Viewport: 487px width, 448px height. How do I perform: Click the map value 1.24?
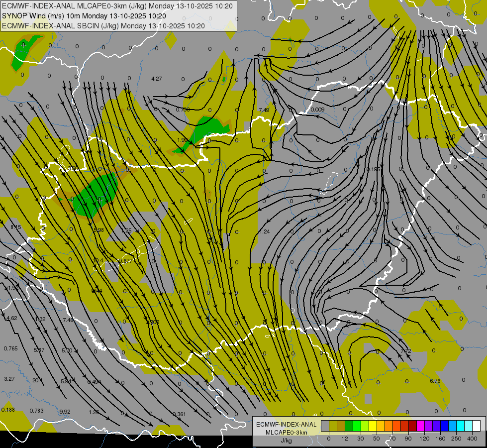coord(265,231)
